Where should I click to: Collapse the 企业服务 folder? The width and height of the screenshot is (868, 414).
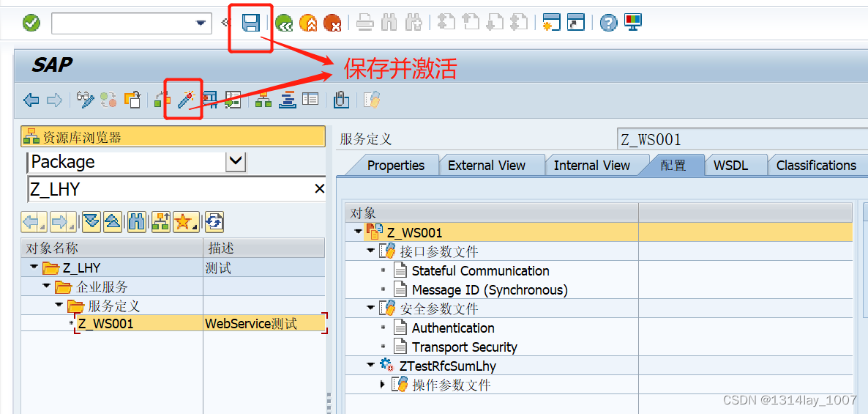[x=47, y=287]
